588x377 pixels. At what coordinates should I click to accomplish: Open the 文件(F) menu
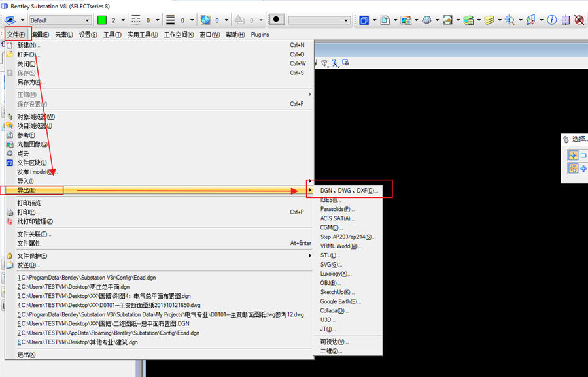pyautogui.click(x=16, y=35)
